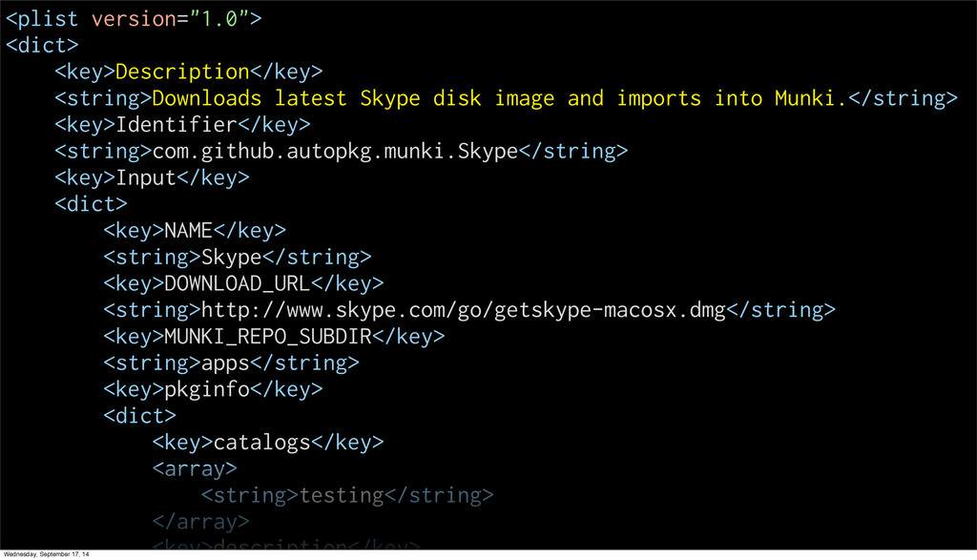Click the testing string value

[342, 495]
